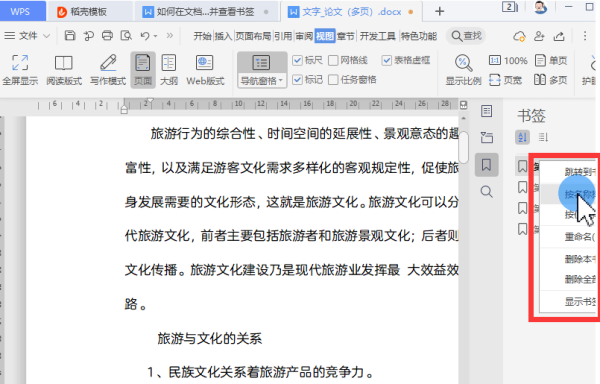Viewport: 600px width, 384px height.
Task: Open the 文件 menu dropdown arrow
Action: pyautogui.click(x=47, y=36)
